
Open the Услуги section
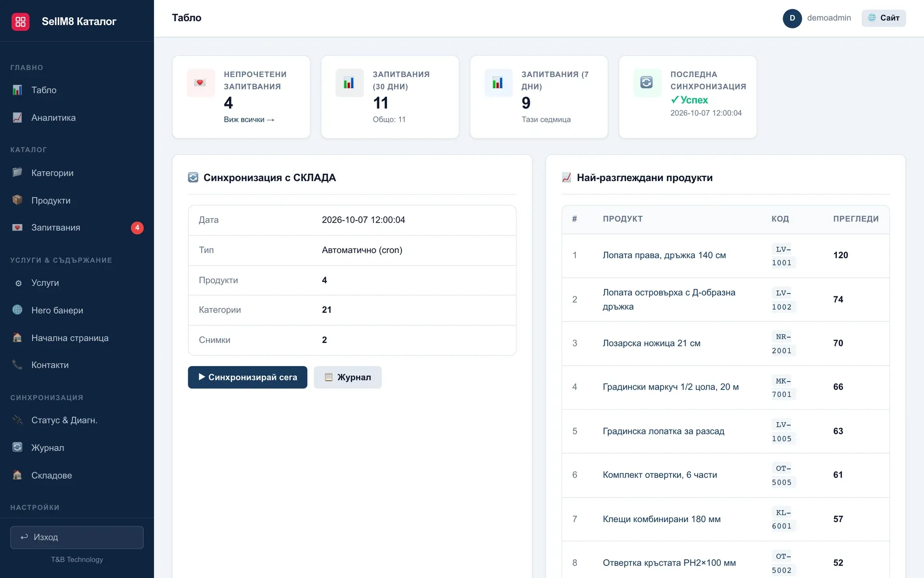tap(77, 283)
